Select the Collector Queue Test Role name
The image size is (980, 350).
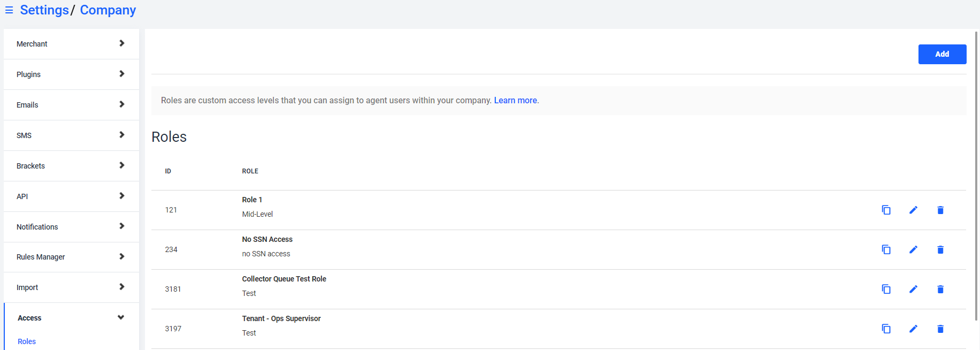pyautogui.click(x=284, y=279)
